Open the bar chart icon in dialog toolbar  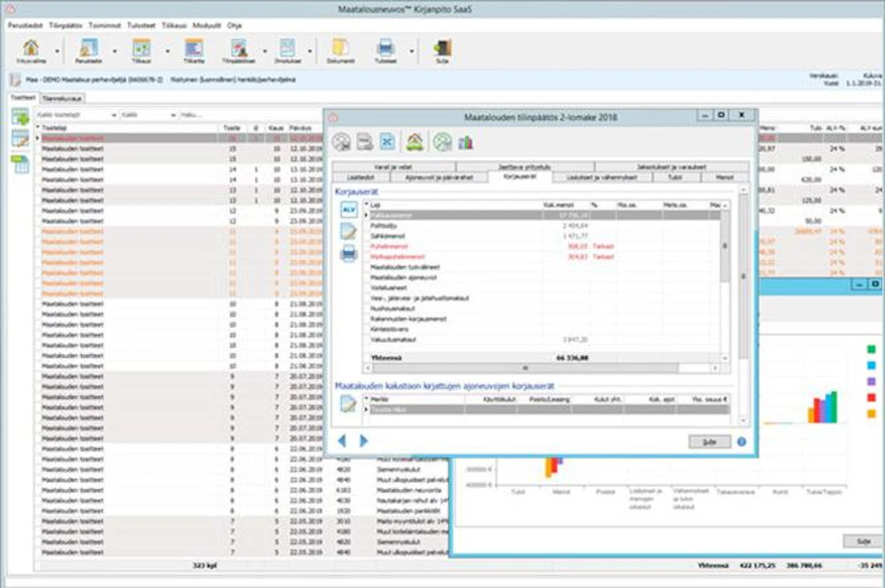pyautogui.click(x=466, y=142)
